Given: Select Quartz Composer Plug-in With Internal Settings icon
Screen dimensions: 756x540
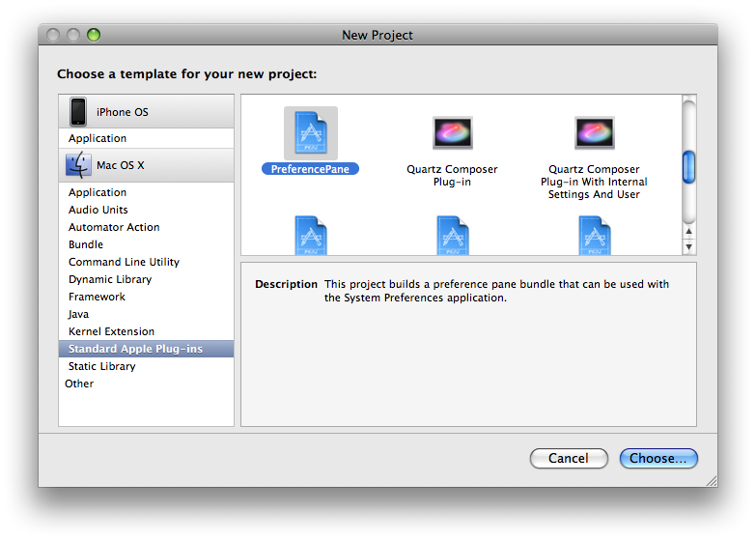Looking at the screenshot, I should tap(594, 132).
